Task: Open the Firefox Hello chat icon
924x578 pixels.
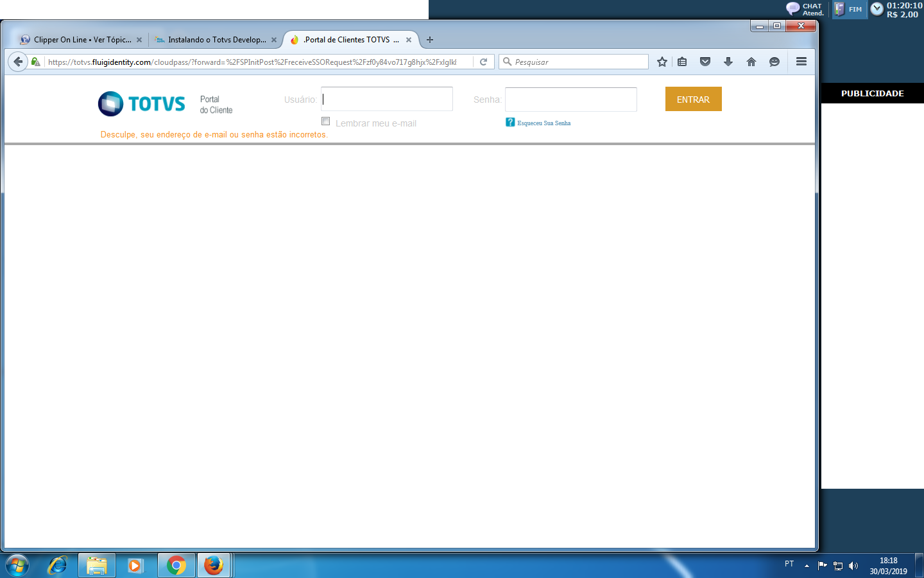Action: click(x=774, y=62)
